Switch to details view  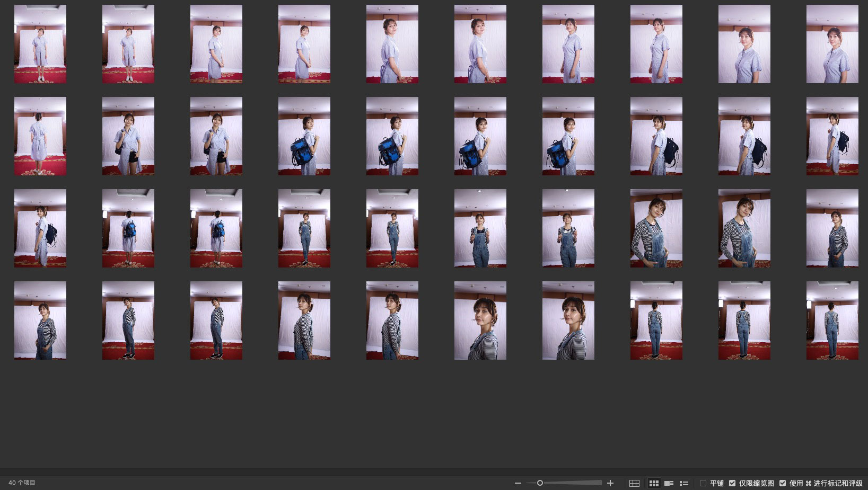tap(669, 483)
